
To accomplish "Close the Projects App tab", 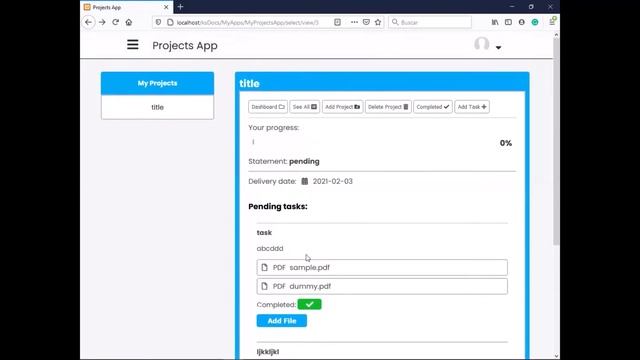I will 166,7.
